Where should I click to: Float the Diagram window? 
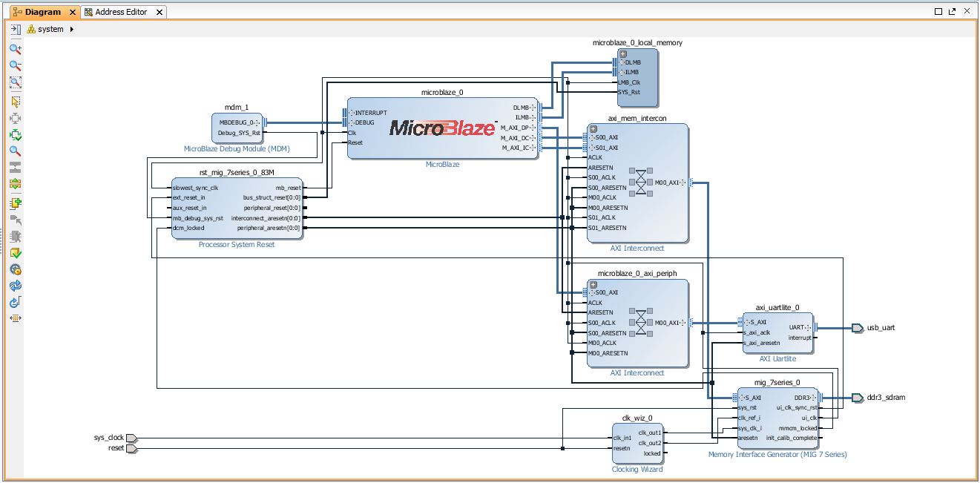click(951, 12)
